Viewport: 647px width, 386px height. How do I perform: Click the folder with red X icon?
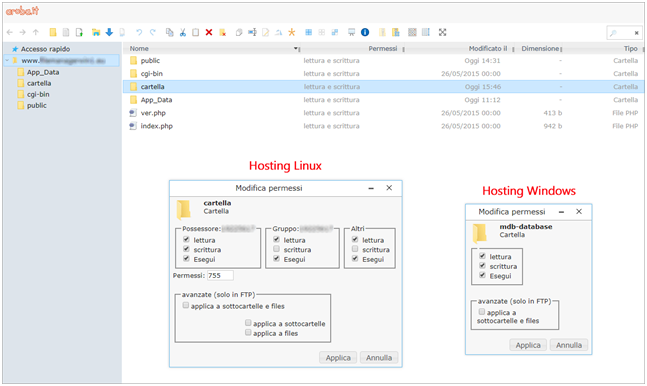click(x=222, y=32)
